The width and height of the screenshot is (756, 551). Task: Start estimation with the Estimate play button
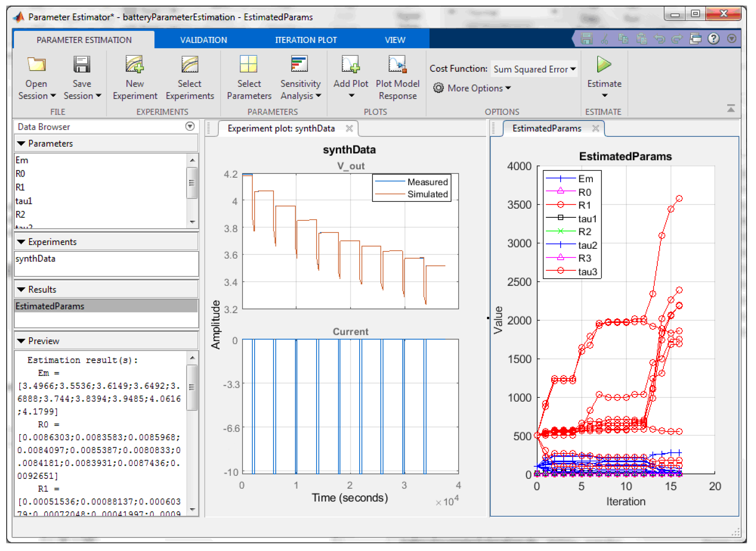click(x=604, y=64)
